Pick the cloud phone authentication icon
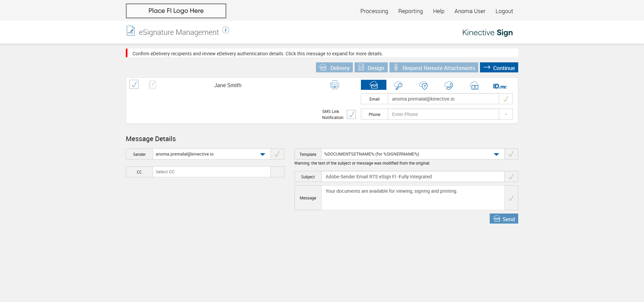 coord(449,85)
